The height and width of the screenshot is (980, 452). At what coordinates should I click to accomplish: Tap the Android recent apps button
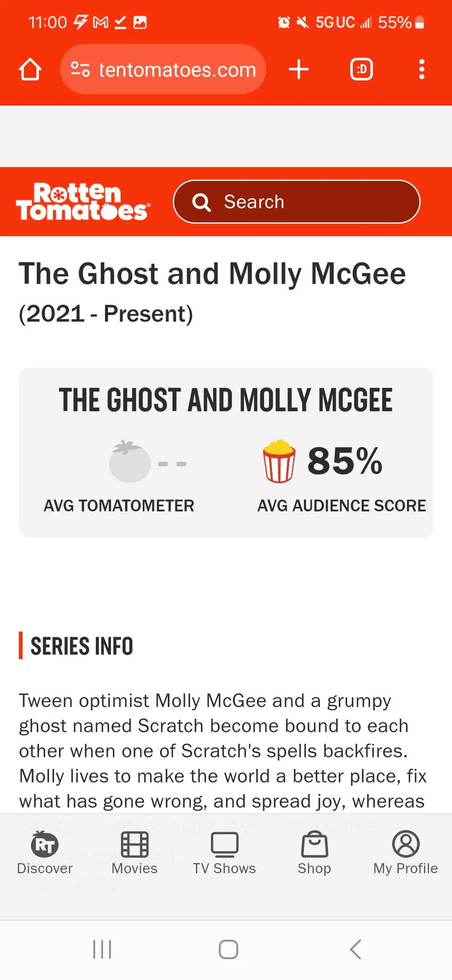[102, 949]
